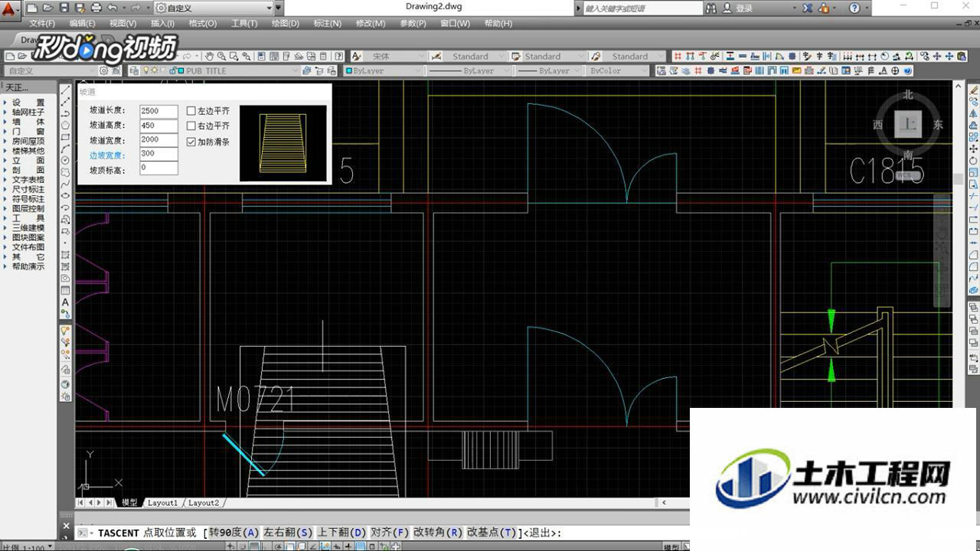Open the 绘图(D) menu
The height and width of the screenshot is (551, 980).
click(x=286, y=23)
